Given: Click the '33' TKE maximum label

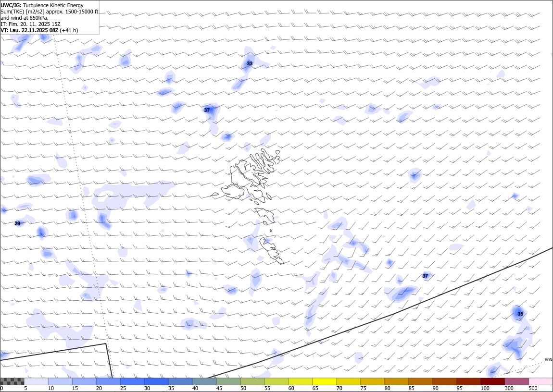Looking at the screenshot, I should point(250,64).
